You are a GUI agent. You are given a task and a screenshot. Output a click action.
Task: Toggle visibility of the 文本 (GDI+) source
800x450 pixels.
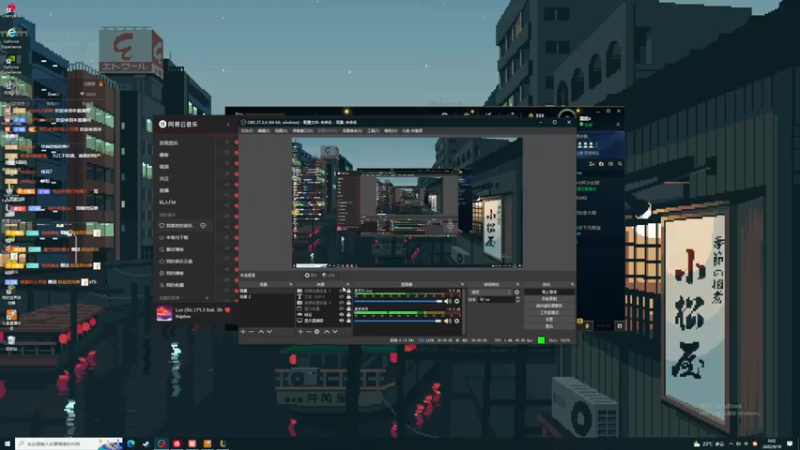coord(342,297)
